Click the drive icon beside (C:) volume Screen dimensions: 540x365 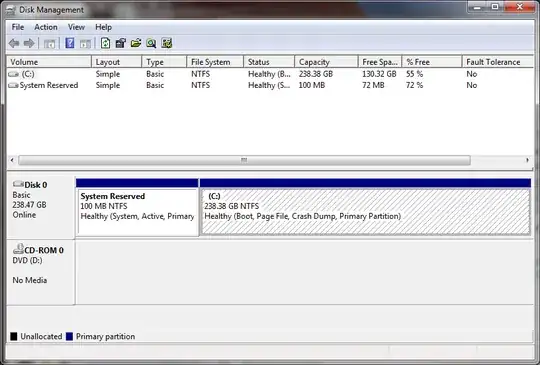tap(13, 74)
